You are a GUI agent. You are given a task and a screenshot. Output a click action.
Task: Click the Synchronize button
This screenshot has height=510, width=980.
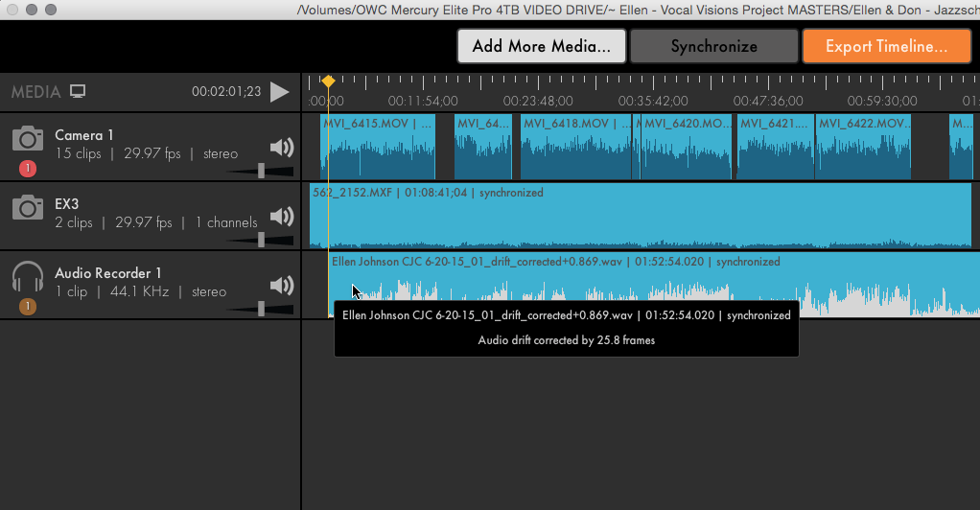[713, 46]
